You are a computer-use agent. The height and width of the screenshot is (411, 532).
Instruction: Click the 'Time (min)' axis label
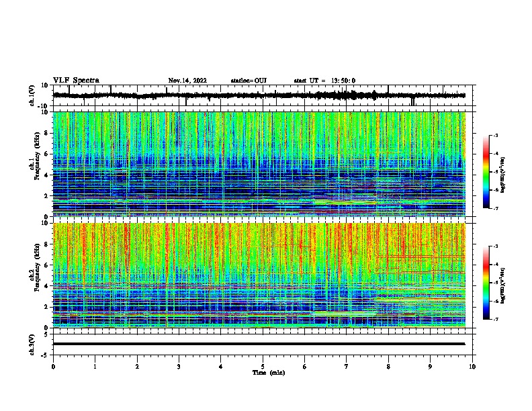269,373
